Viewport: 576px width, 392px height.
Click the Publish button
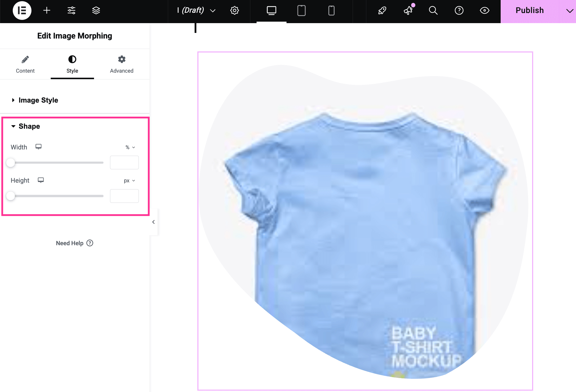pos(529,11)
